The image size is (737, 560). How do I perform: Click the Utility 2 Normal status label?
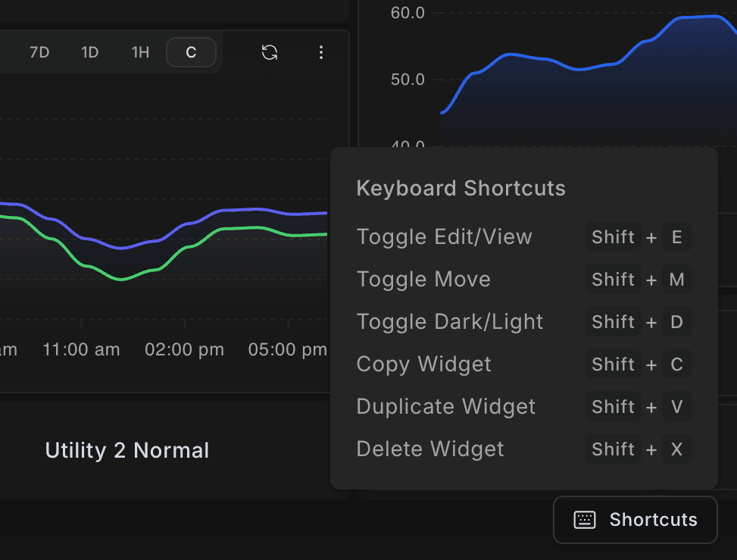point(126,450)
